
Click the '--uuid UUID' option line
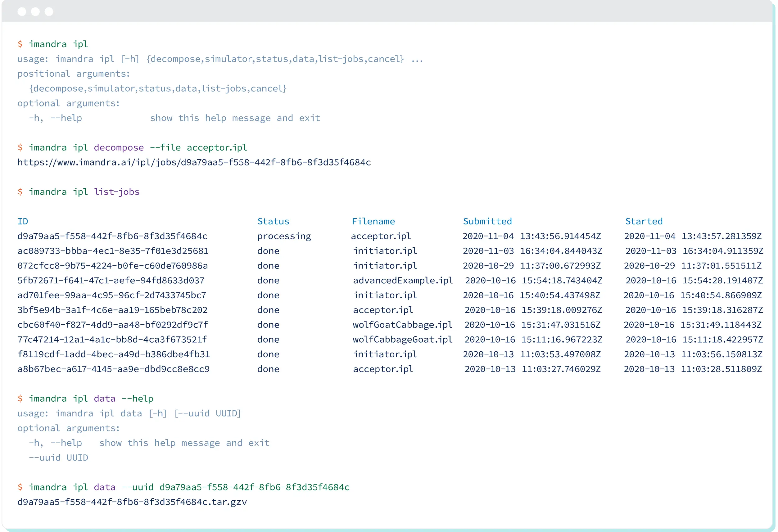tap(59, 458)
